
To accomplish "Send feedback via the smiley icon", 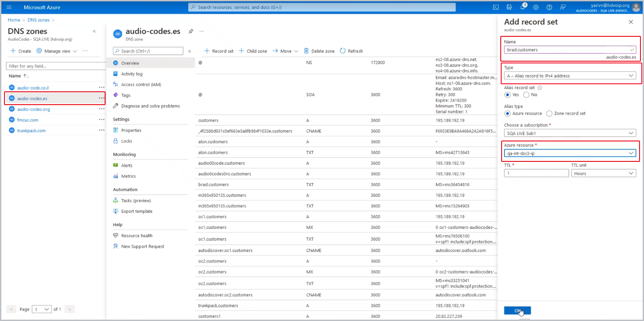I will point(562,7).
